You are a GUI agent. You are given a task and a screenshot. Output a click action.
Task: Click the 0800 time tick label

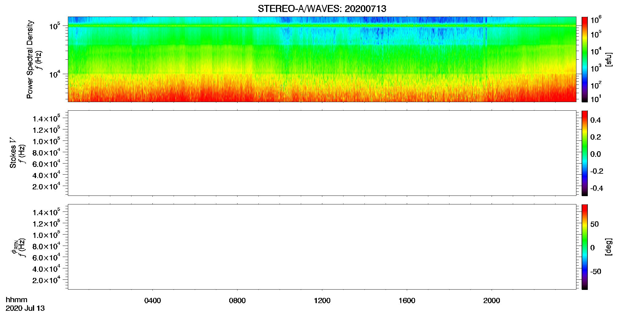[237, 301]
